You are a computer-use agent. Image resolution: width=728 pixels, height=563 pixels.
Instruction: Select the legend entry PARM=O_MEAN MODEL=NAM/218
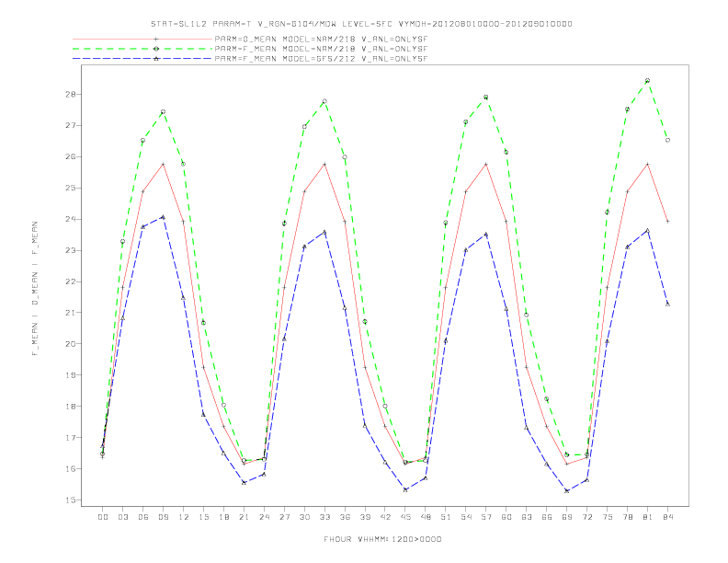pos(321,39)
